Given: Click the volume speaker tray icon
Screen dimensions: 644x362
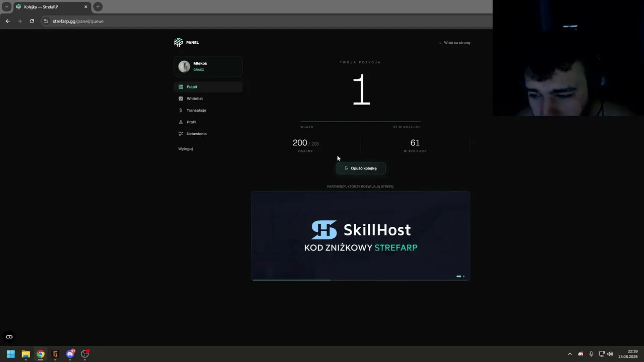Looking at the screenshot, I should pyautogui.click(x=610, y=354).
